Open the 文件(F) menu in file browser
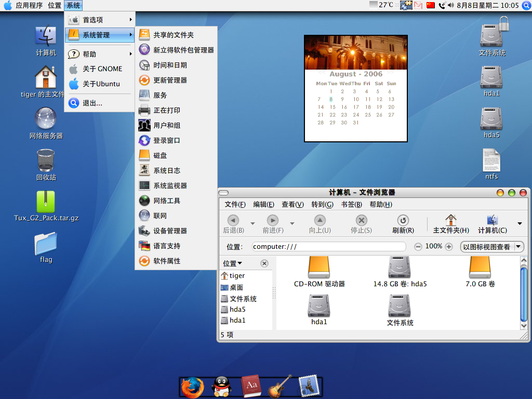The height and width of the screenshot is (399, 532). 235,204
